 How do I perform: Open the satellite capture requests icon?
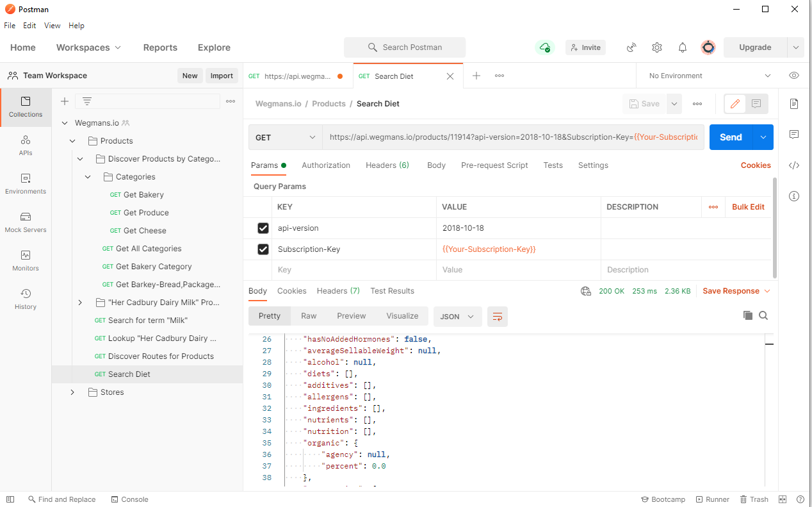631,47
